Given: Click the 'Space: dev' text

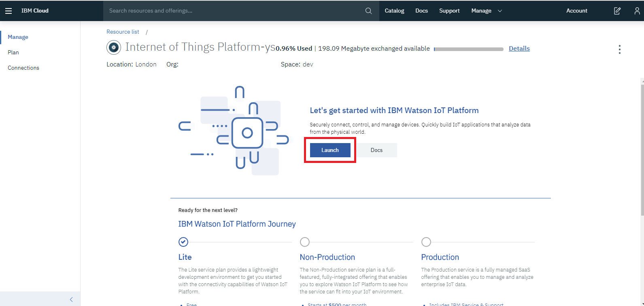Looking at the screenshot, I should coord(297,64).
